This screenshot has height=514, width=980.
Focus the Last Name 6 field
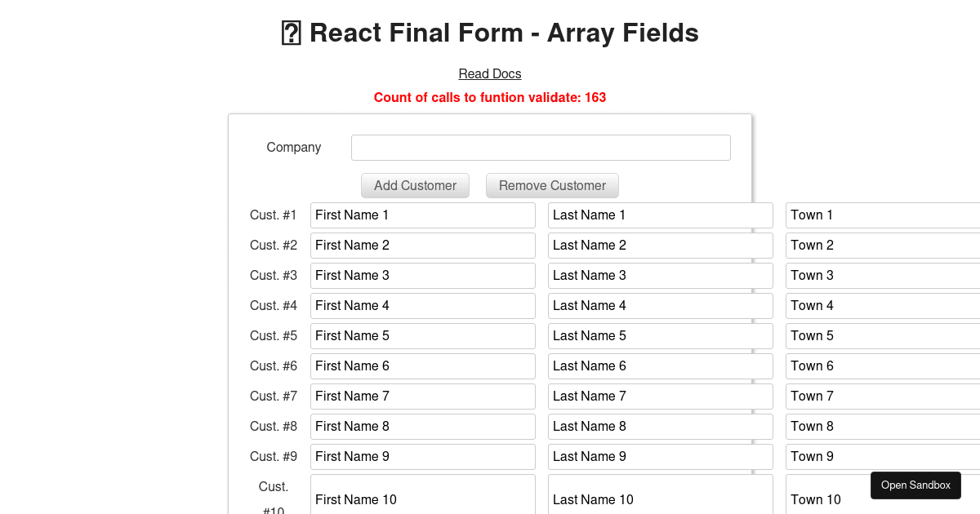(661, 366)
